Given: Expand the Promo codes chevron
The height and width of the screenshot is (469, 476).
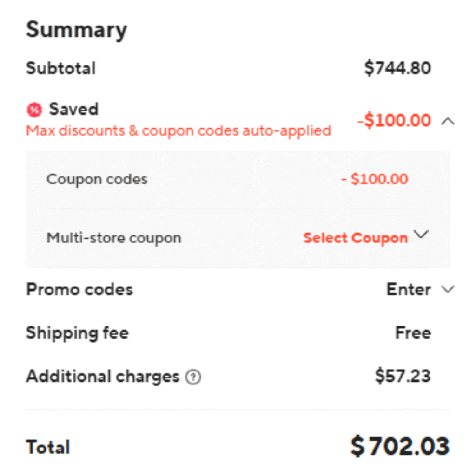Looking at the screenshot, I should pos(447,290).
